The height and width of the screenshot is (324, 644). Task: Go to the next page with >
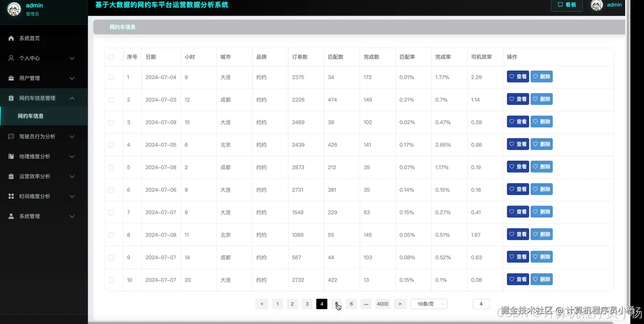pyautogui.click(x=400, y=304)
